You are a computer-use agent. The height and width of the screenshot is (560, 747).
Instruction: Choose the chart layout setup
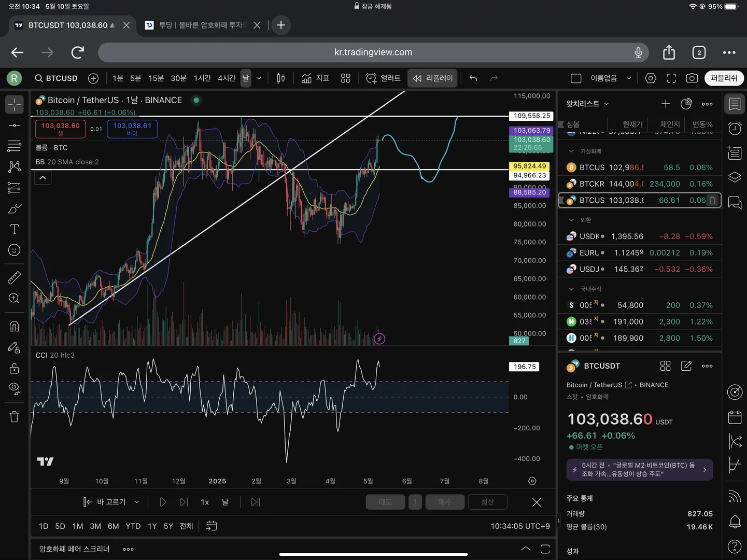[x=576, y=78]
